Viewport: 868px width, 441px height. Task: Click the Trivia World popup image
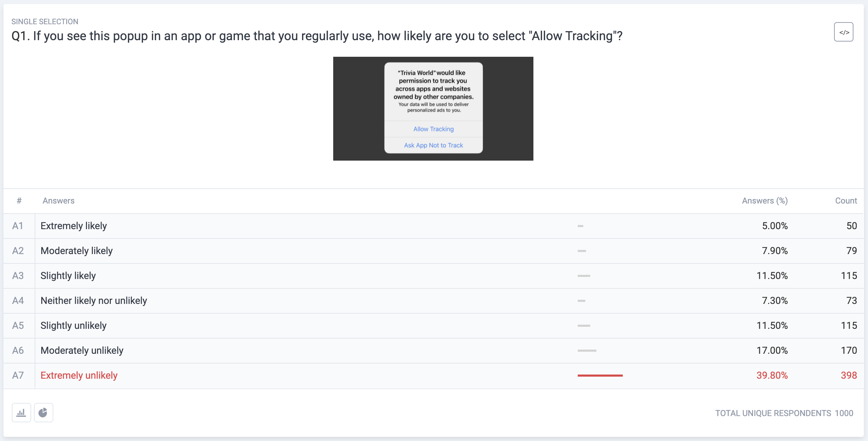pyautogui.click(x=433, y=109)
